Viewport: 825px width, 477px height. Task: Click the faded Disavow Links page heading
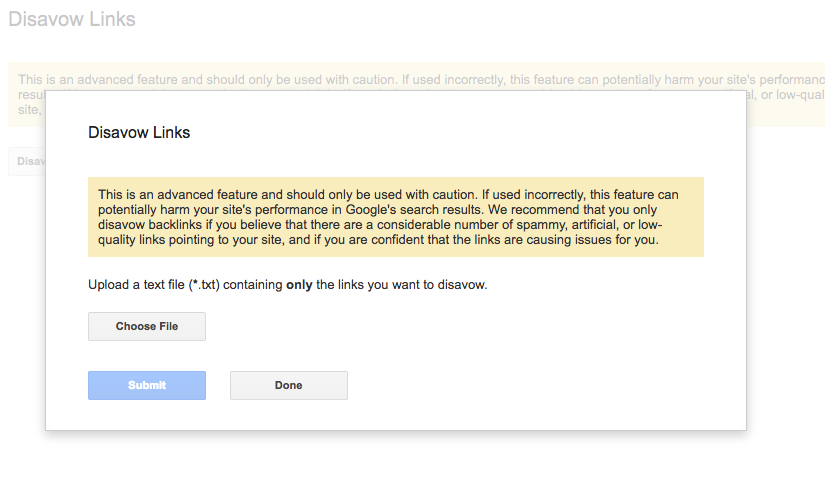[72, 19]
